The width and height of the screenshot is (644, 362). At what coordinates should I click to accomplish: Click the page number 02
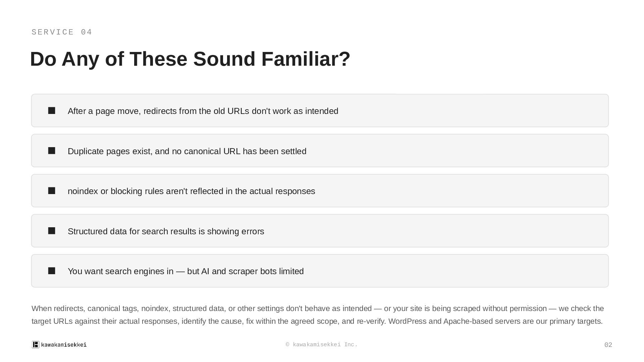pos(608,345)
